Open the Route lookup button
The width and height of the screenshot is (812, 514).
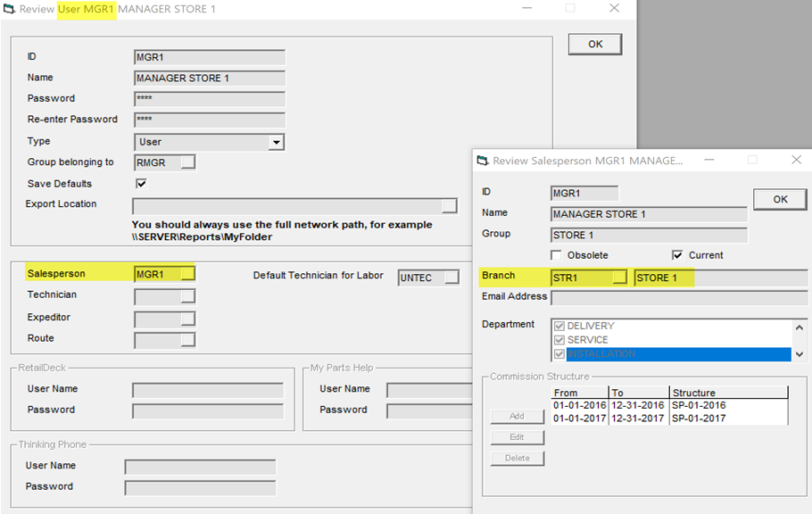(x=188, y=339)
